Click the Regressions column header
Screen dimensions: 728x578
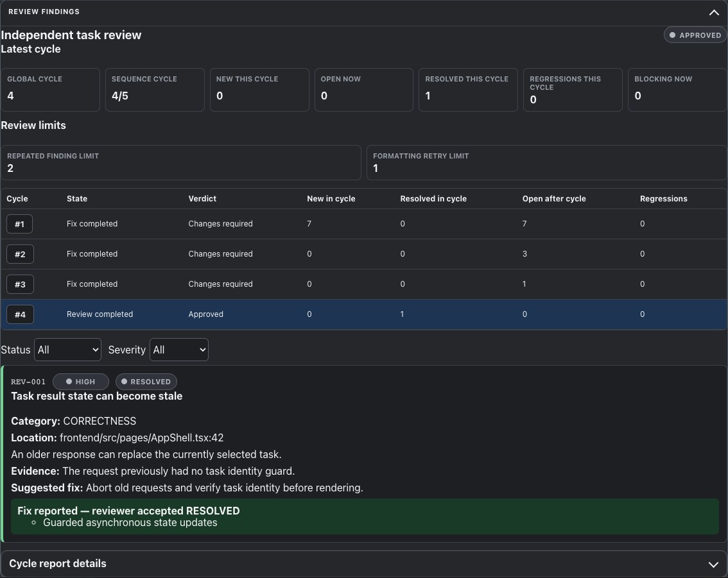click(x=663, y=198)
